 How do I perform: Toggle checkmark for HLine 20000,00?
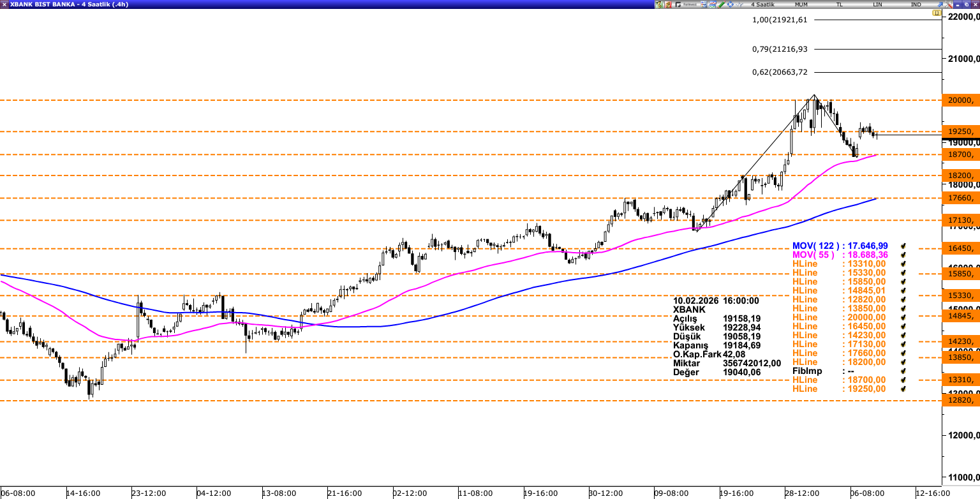903,317
